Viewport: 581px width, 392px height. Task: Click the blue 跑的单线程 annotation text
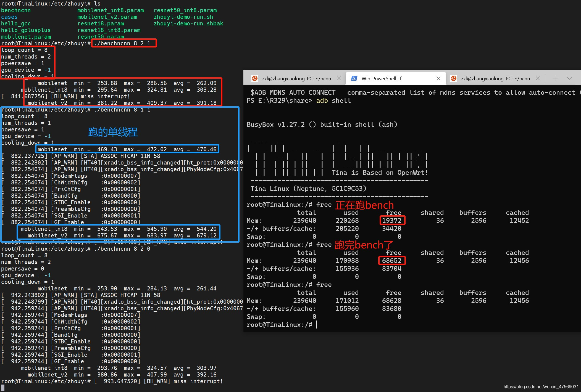tap(113, 132)
